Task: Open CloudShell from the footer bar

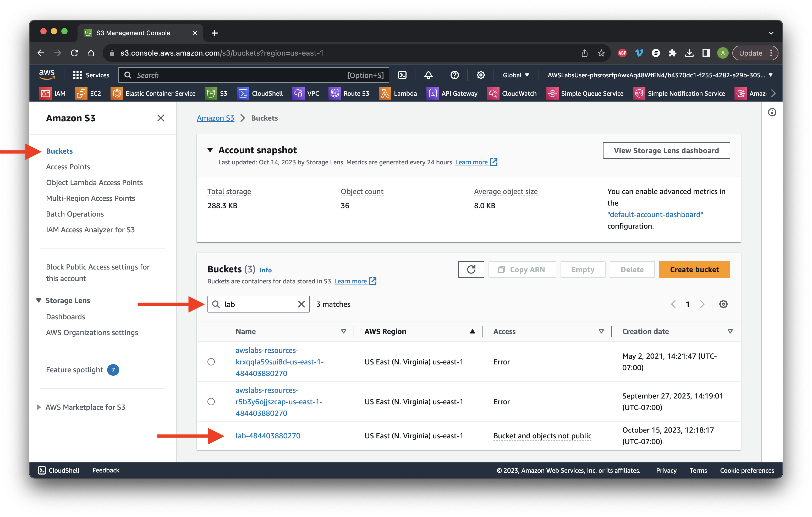Action: tap(59, 470)
